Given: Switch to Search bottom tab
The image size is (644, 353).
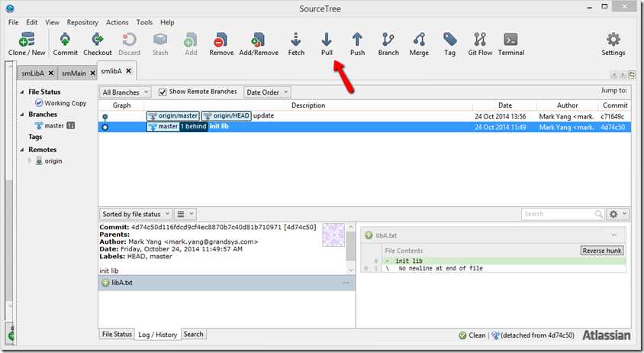Looking at the screenshot, I should [194, 334].
